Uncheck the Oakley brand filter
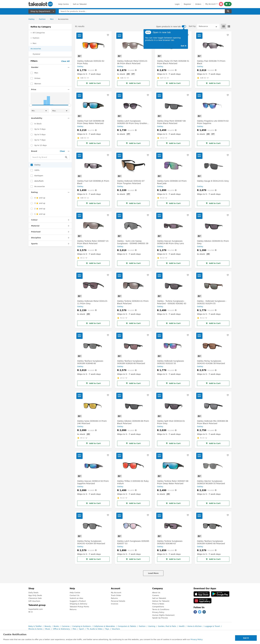The image size is (260, 644). tap(32, 165)
